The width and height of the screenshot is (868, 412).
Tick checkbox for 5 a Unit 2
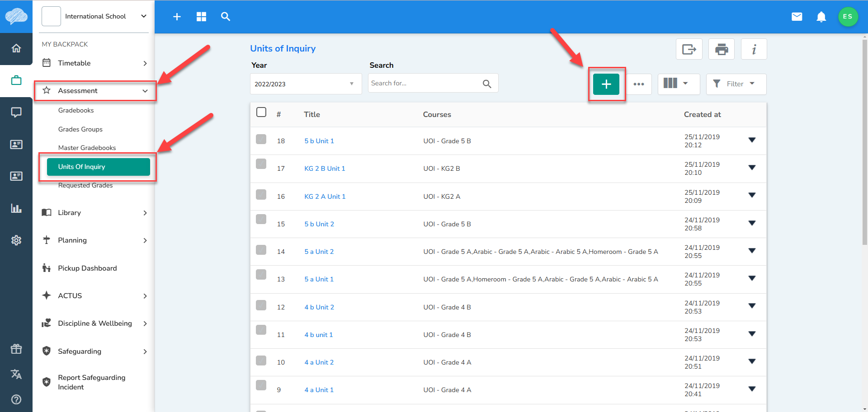[x=261, y=250]
